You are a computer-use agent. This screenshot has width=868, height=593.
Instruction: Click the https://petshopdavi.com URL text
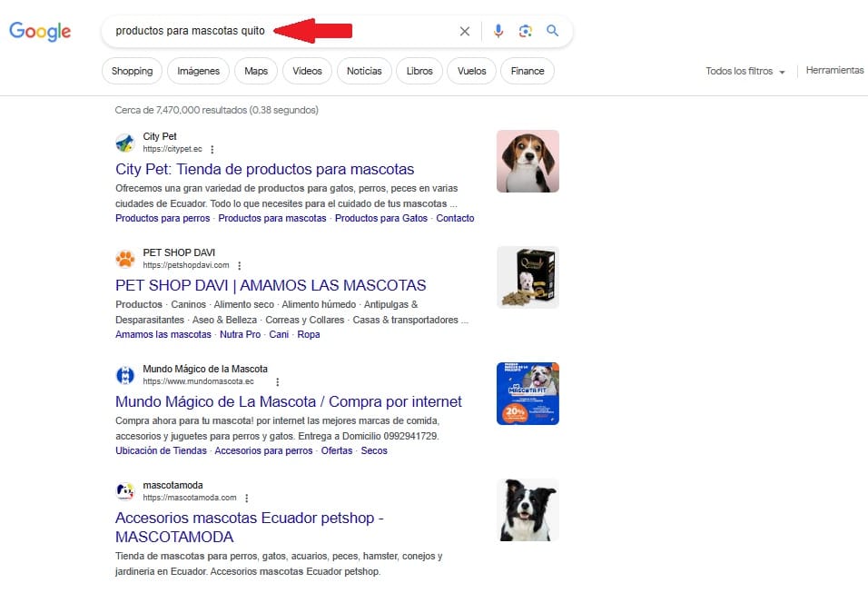[x=186, y=265]
